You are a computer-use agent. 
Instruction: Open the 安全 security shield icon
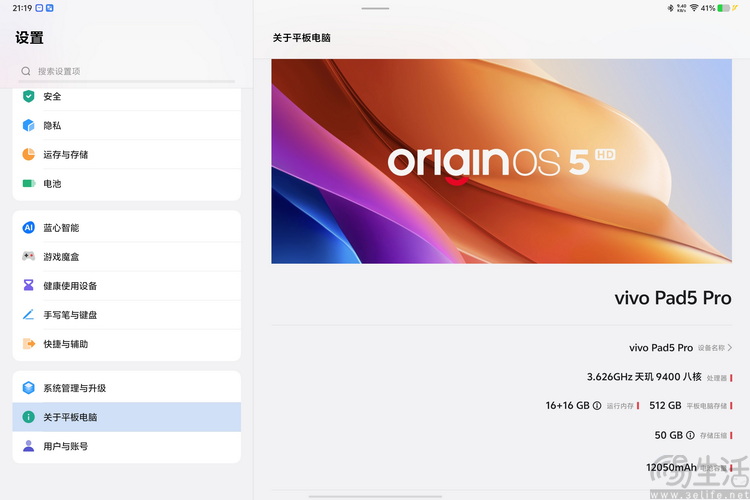click(x=29, y=96)
